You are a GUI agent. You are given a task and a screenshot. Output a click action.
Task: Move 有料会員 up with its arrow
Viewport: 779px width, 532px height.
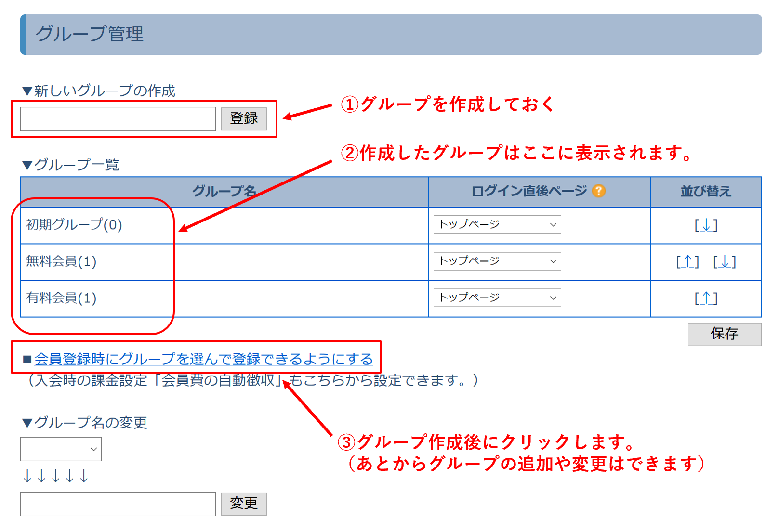pos(706,298)
